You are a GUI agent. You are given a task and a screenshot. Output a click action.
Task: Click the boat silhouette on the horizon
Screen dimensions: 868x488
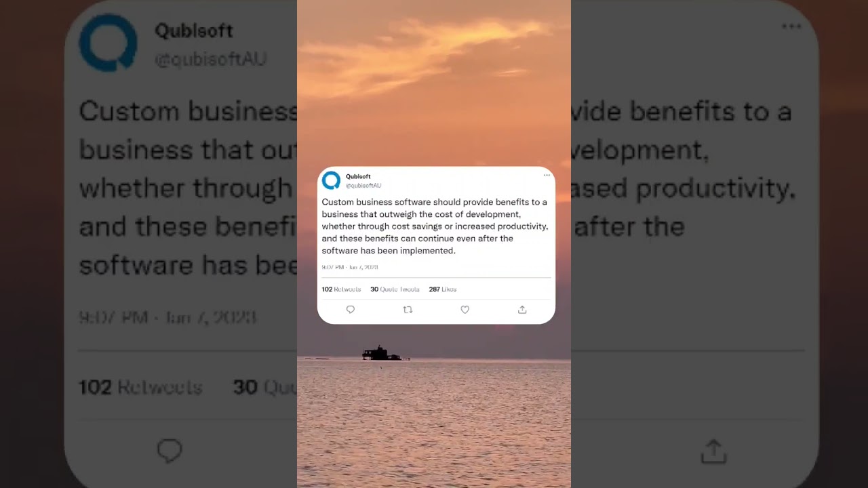[x=382, y=353]
